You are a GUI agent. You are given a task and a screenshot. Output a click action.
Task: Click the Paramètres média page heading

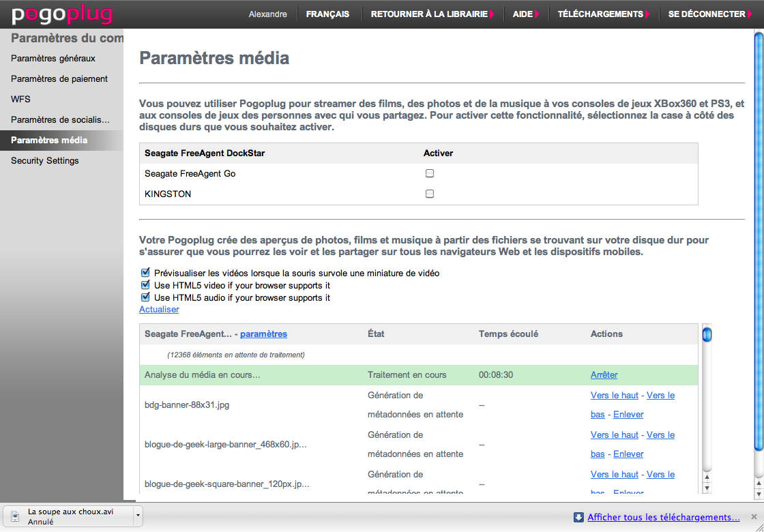click(214, 58)
